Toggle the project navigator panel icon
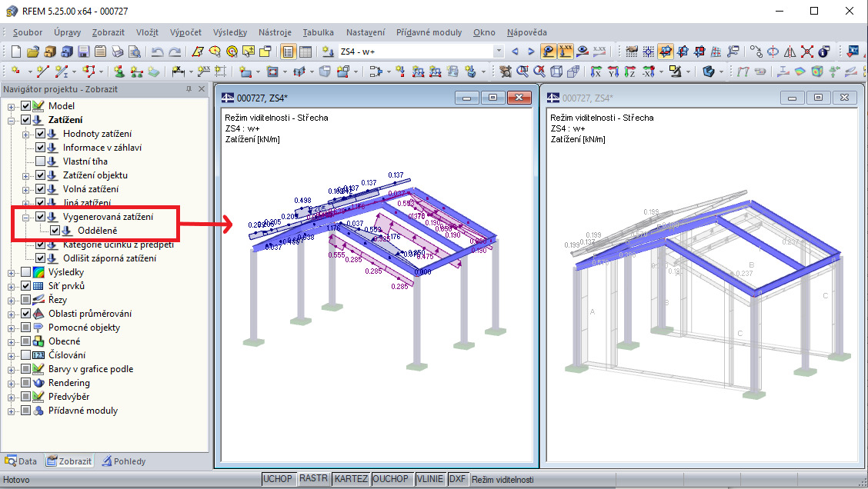Viewport: 868px width, 489px height. pyautogui.click(x=288, y=52)
